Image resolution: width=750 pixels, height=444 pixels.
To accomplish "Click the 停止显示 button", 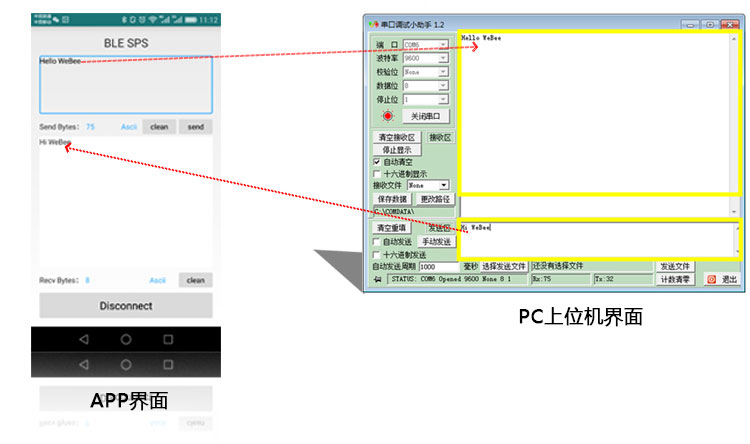I will point(397,150).
